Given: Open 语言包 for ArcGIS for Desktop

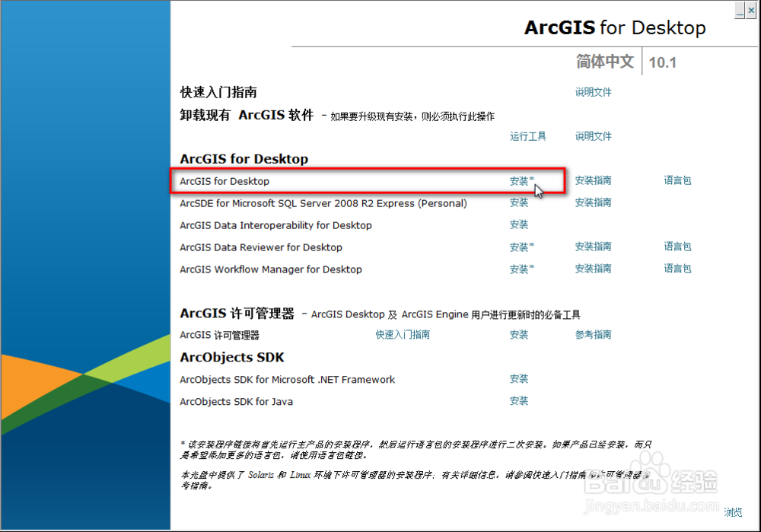Looking at the screenshot, I should pos(677,180).
